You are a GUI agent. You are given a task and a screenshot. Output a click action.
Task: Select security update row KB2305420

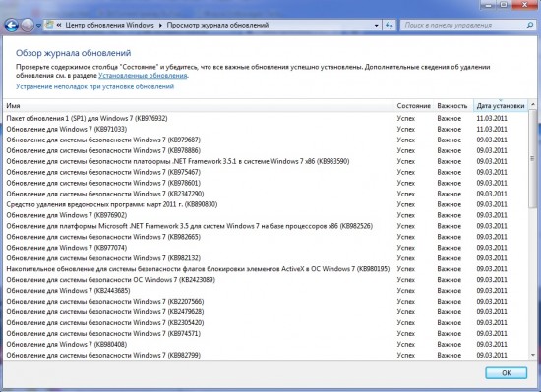pyautogui.click(x=266, y=323)
